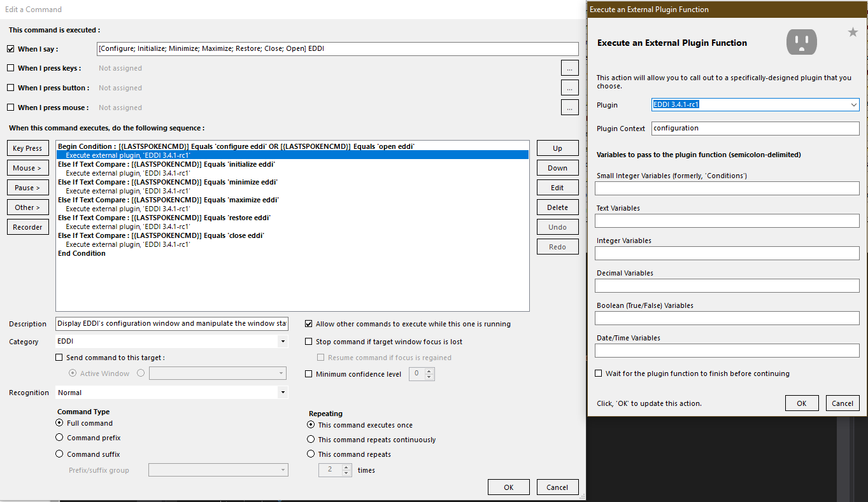Open mouse assignment via ellipsis beside 'When I press mouse'
Image resolution: width=868 pixels, height=502 pixels.
569,107
